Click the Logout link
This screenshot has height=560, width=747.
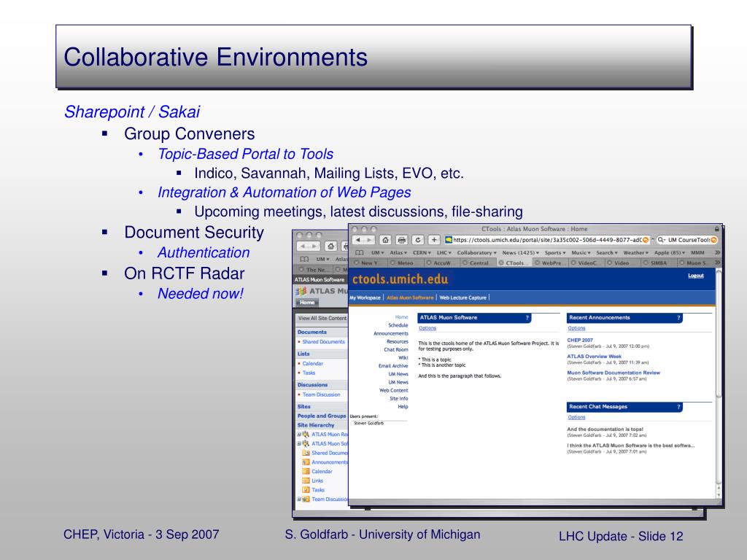pyautogui.click(x=696, y=276)
